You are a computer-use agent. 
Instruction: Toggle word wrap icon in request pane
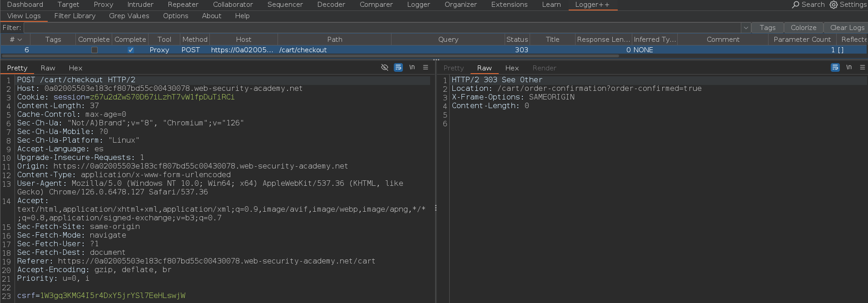(398, 67)
